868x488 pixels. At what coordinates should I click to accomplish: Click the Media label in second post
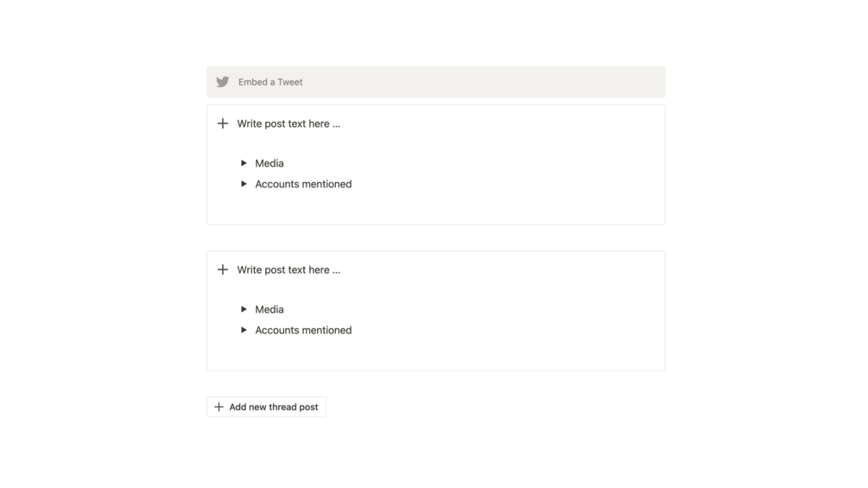pos(269,309)
